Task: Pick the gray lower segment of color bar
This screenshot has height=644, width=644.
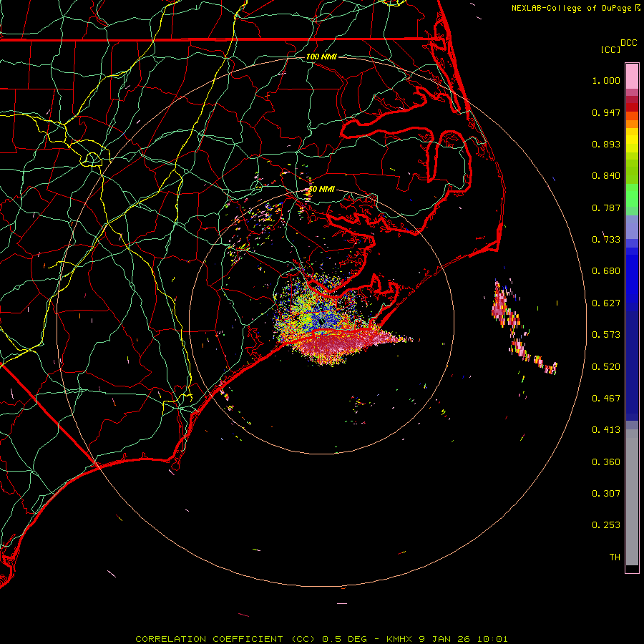Action: point(632,497)
